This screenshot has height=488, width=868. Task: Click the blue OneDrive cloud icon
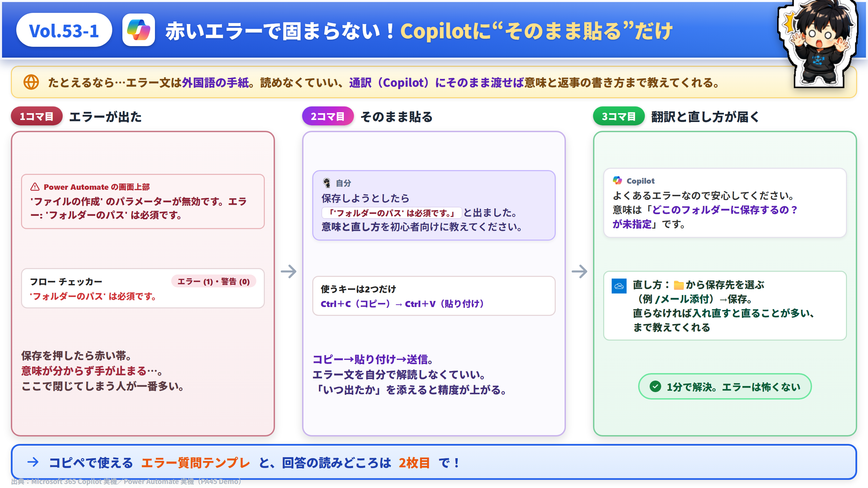coord(619,286)
